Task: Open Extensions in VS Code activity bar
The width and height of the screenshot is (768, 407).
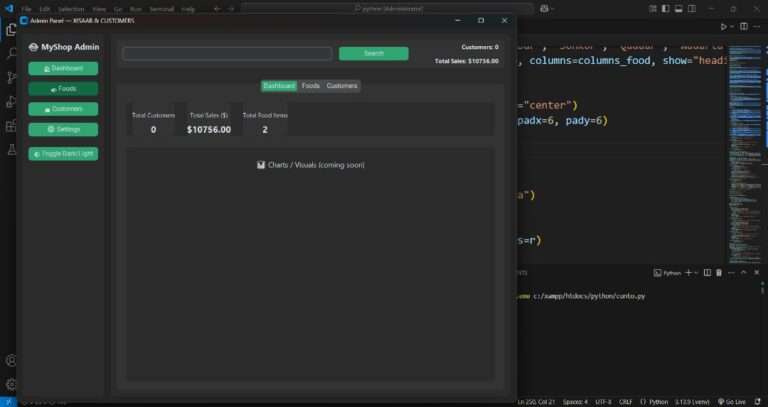Action: coord(11,126)
